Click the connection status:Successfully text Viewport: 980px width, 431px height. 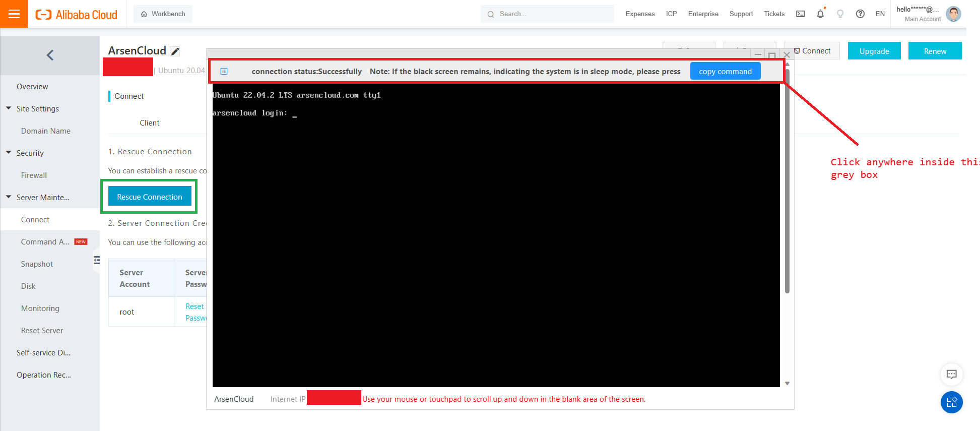[306, 72]
